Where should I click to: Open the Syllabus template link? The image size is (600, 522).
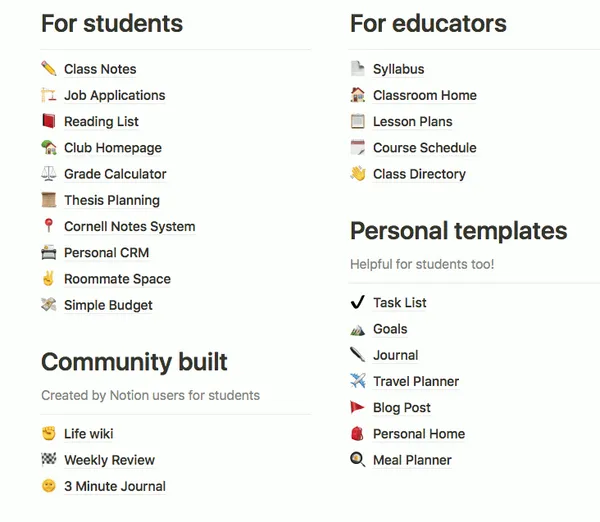[398, 69]
